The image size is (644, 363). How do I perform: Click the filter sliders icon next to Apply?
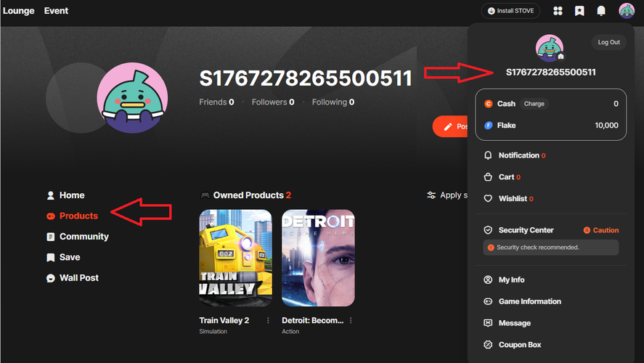[x=431, y=195]
